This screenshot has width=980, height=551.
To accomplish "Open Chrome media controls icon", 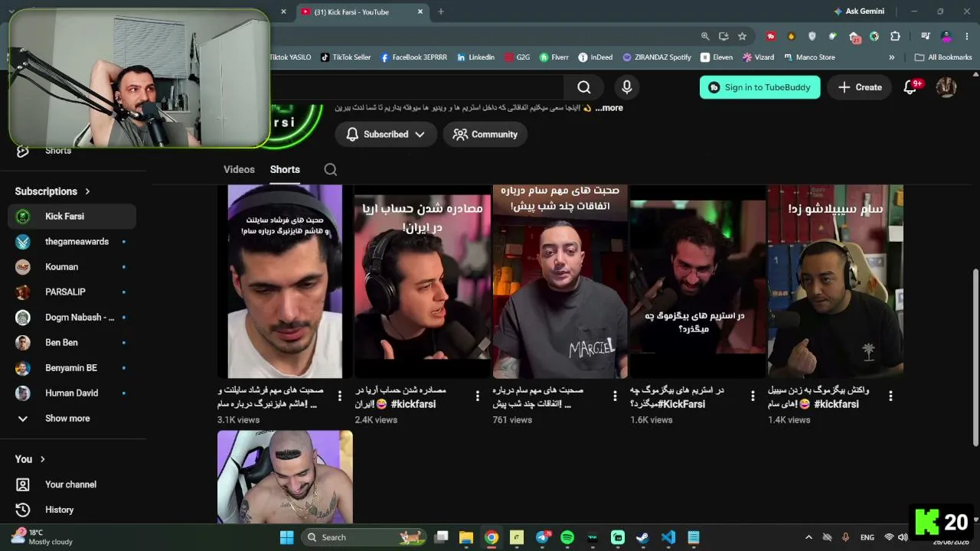I will [x=926, y=36].
